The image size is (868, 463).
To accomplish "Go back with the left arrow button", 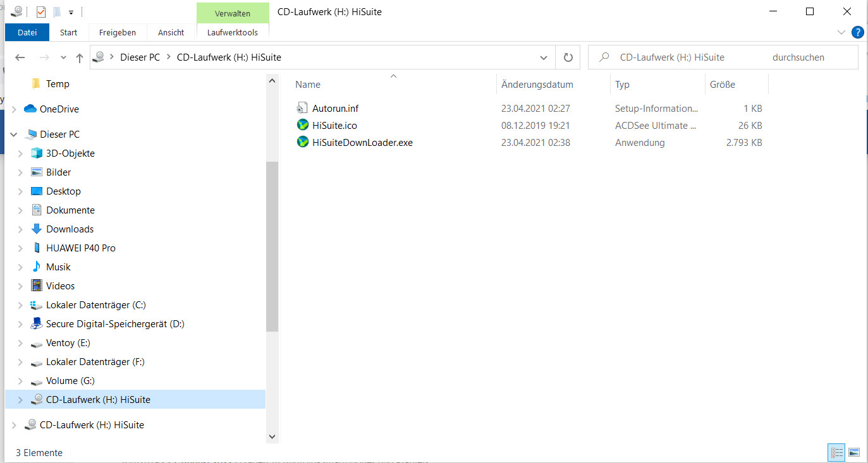I will (x=20, y=57).
